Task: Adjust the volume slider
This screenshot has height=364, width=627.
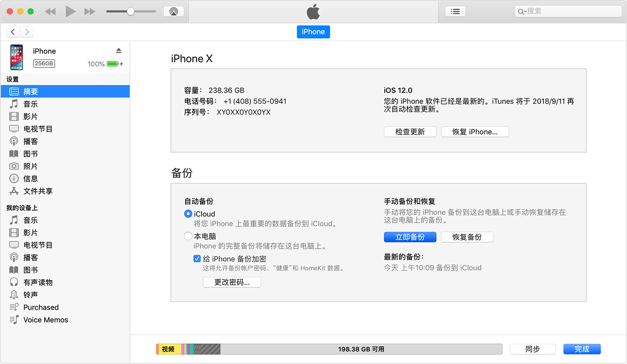Action: click(x=130, y=11)
